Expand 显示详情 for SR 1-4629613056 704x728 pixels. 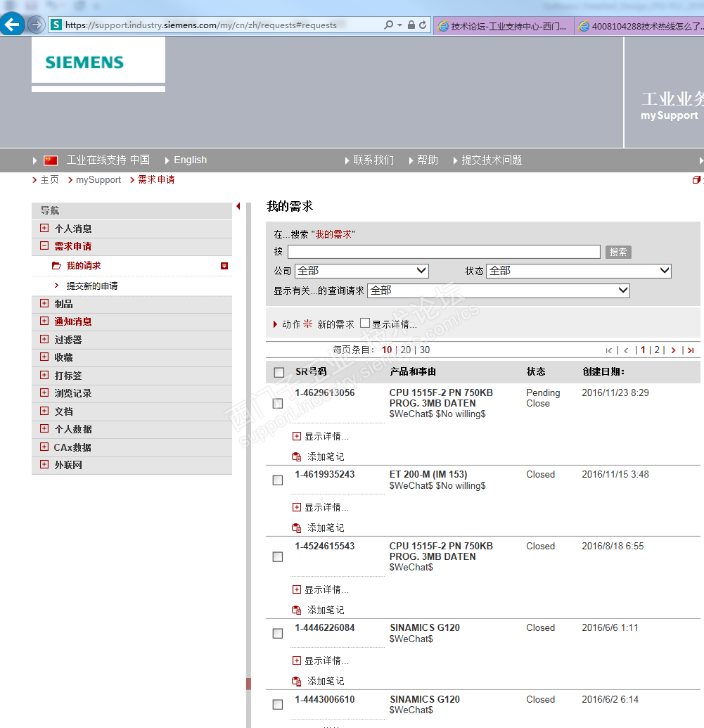pyautogui.click(x=296, y=436)
